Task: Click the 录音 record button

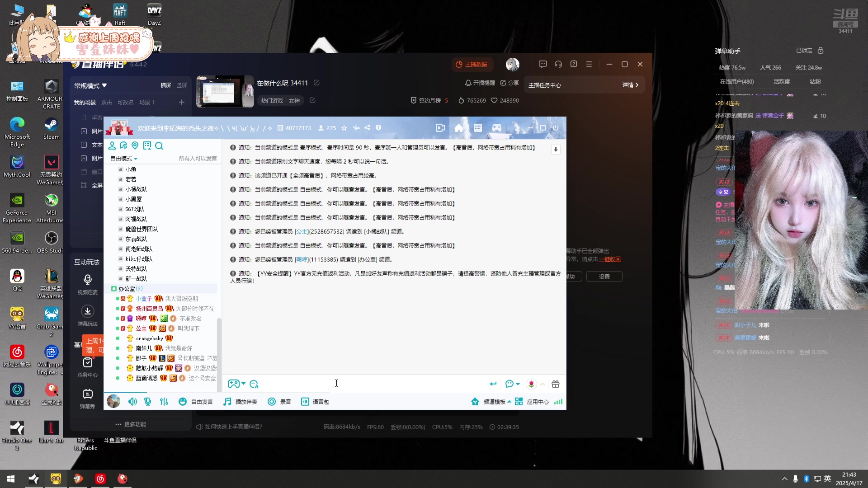Action: (x=279, y=402)
